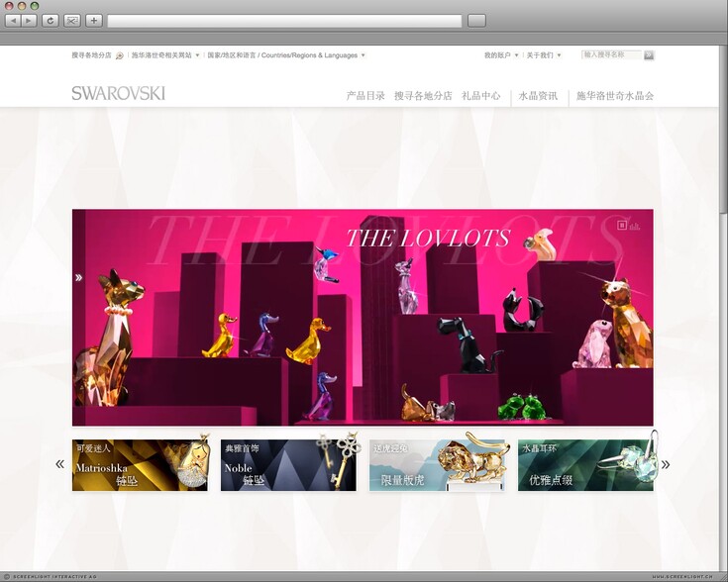Go back with the browser back arrow
728x582 pixels.
tap(13, 21)
